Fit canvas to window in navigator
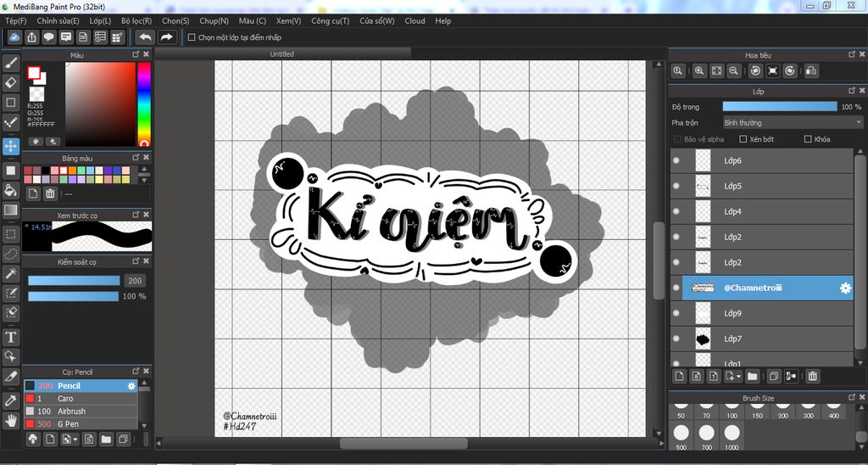This screenshot has width=868, height=465. pyautogui.click(x=717, y=70)
